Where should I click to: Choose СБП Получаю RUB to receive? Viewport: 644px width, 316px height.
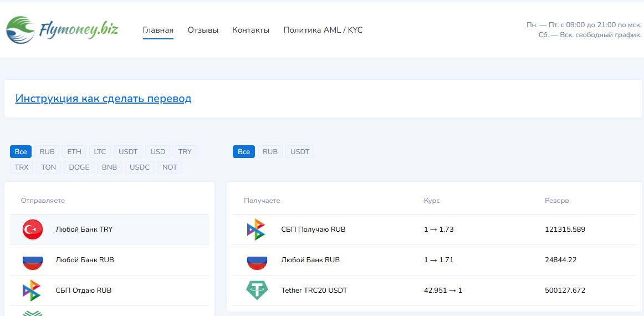point(434,230)
